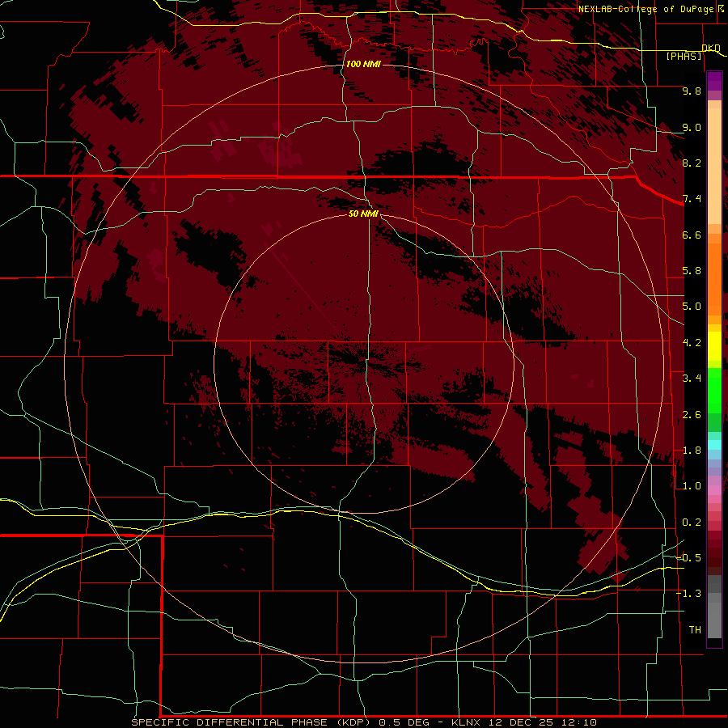
Task: Click the yellow segment of color bar
Action: click(714, 346)
